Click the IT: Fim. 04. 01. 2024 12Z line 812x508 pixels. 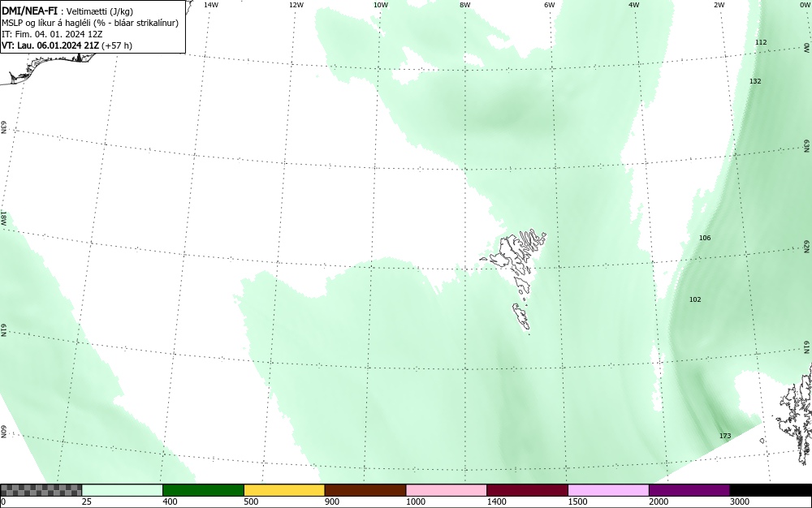[52, 34]
